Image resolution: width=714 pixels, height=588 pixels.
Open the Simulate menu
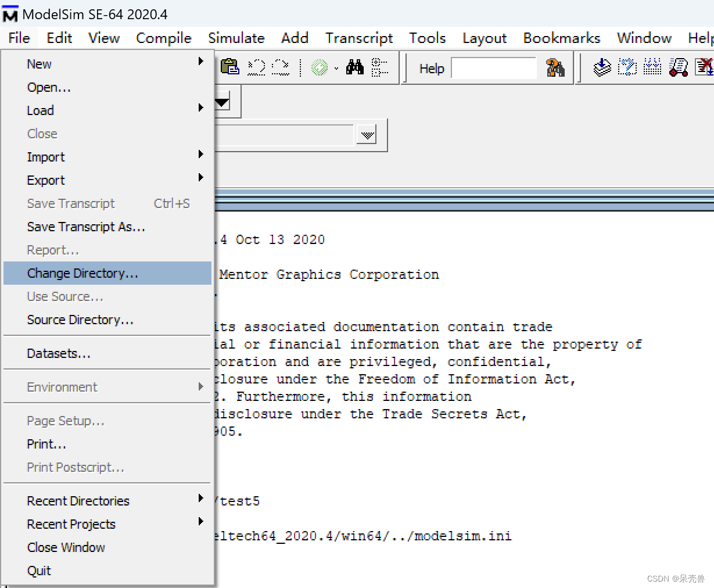coord(236,38)
